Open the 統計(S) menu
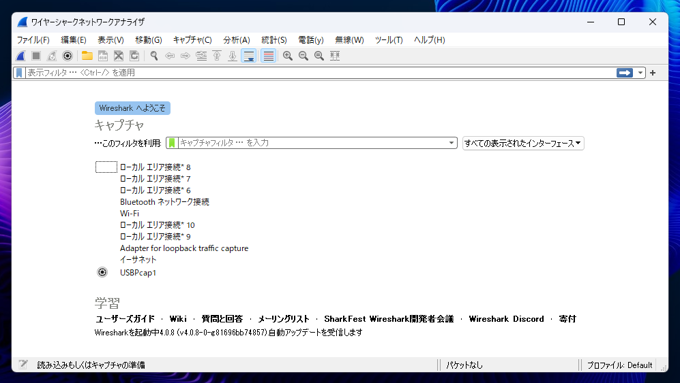This screenshot has height=383, width=680. pos(274,40)
